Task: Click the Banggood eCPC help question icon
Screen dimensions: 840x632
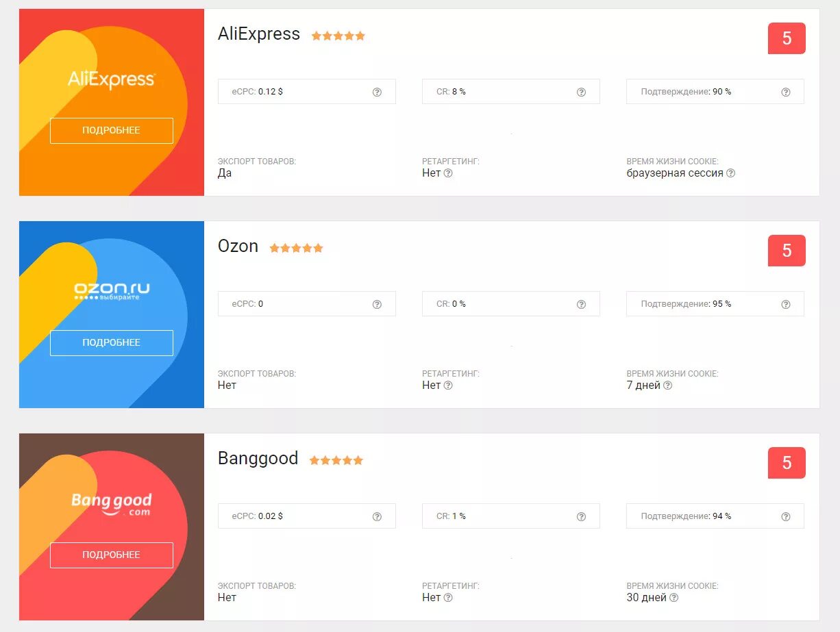Action: tap(377, 516)
